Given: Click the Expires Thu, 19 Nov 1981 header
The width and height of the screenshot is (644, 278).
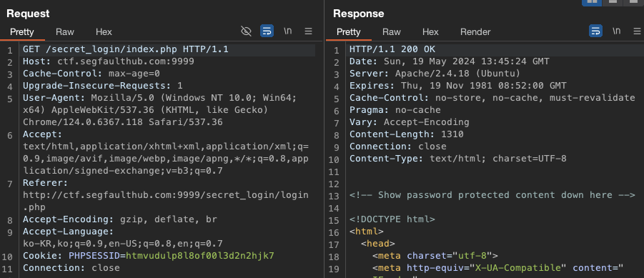Looking at the screenshot, I should (458, 86).
